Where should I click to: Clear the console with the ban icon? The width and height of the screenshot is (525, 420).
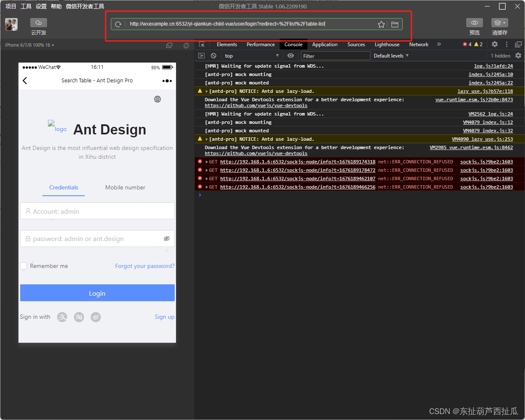point(213,55)
